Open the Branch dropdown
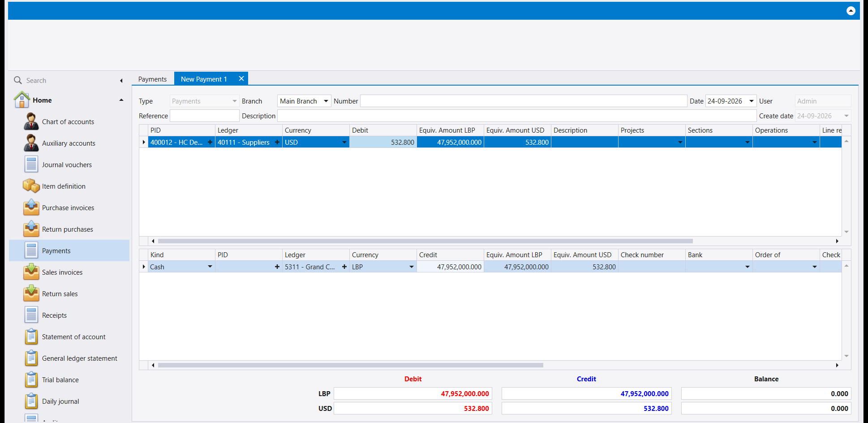Screen dimensions: 868x423 click(x=326, y=101)
